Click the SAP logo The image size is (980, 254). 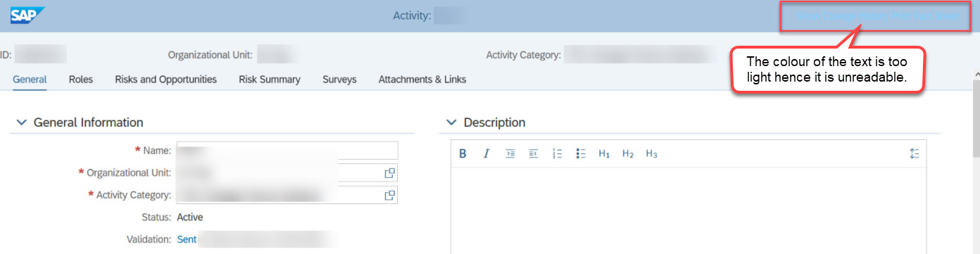(27, 15)
